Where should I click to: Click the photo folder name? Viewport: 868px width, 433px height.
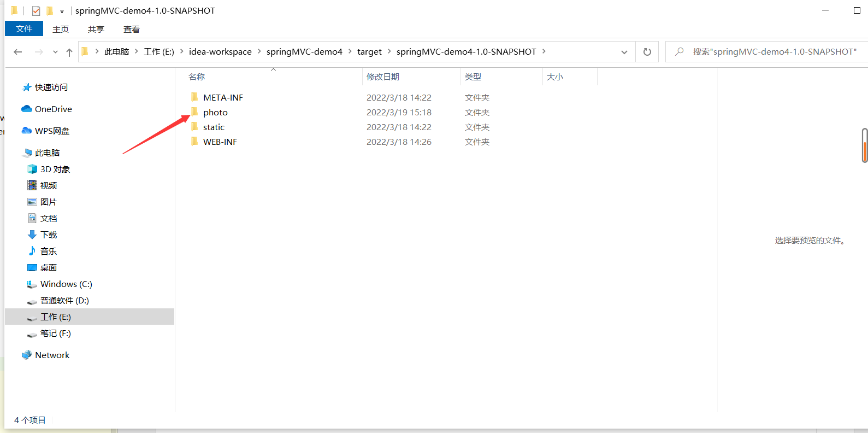pyautogui.click(x=215, y=112)
